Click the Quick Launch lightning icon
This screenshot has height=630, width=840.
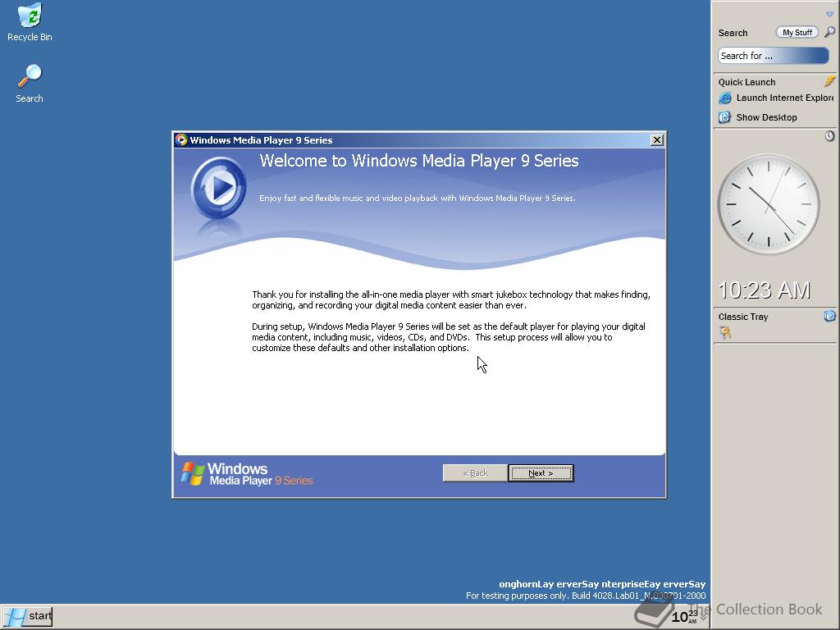point(829,81)
